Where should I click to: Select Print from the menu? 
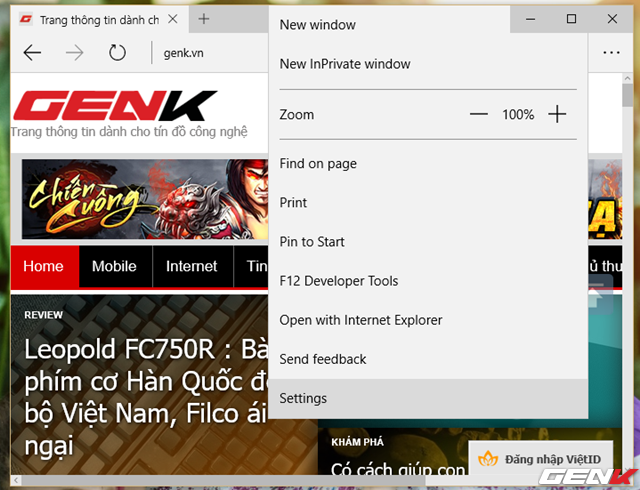click(x=428, y=203)
